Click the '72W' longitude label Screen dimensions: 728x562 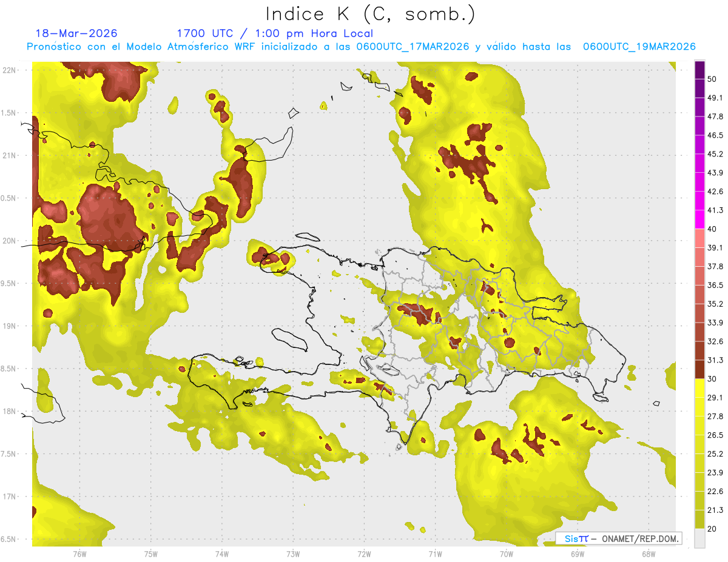coord(364,554)
